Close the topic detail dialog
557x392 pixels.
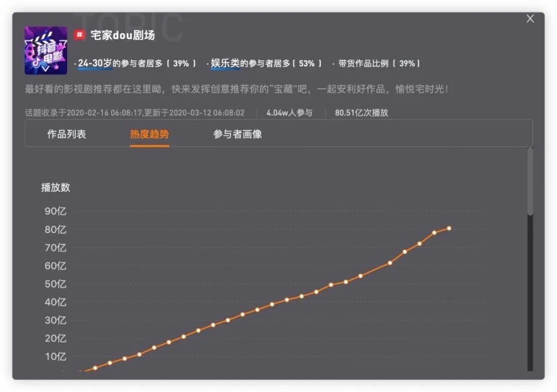click(530, 19)
